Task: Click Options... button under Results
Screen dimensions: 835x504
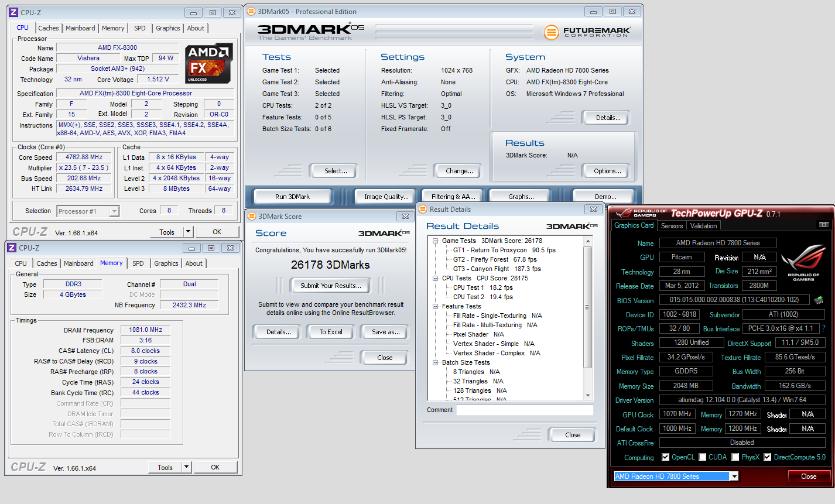Action: pyautogui.click(x=607, y=171)
